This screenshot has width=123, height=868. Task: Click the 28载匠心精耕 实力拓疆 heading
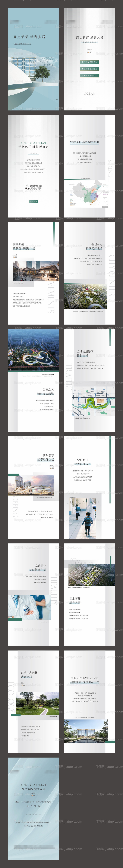[x=85, y=142]
